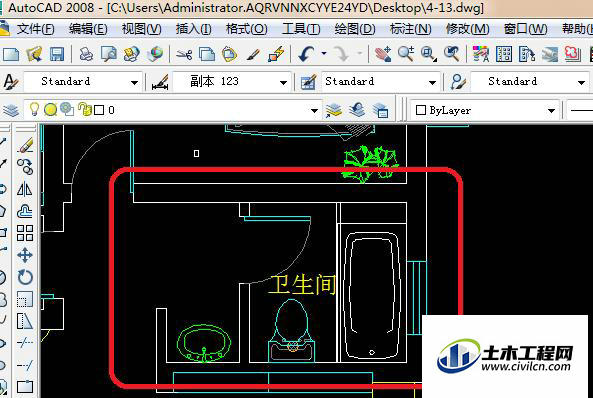The image size is (593, 398).
Task: Select the Zoom Window tool
Action: coord(428,54)
